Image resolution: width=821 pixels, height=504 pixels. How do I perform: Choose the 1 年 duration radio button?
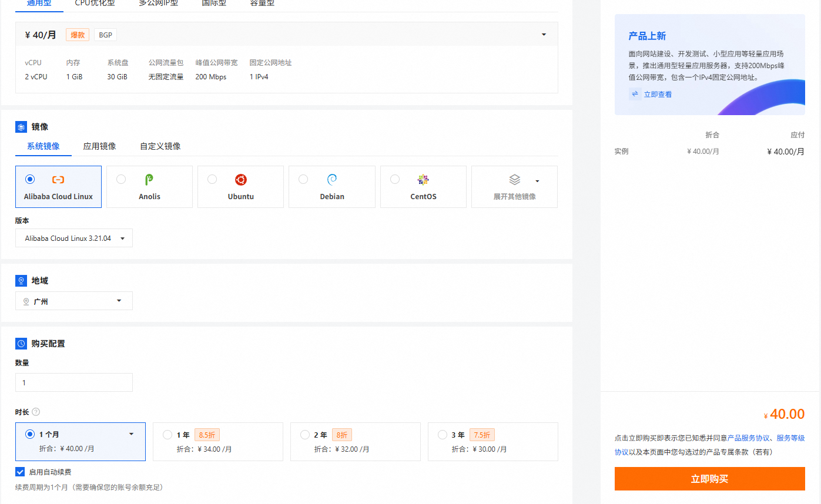coord(167,435)
